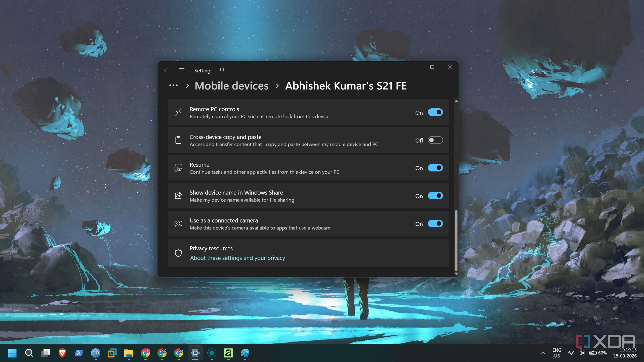Navigate to Mobile devices breadcrumb
644x362 pixels.
pos(231,86)
